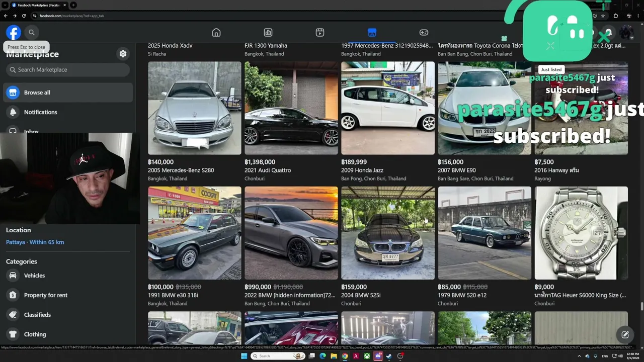
Task: Open a new browser tab with plus button
Action: point(73,5)
